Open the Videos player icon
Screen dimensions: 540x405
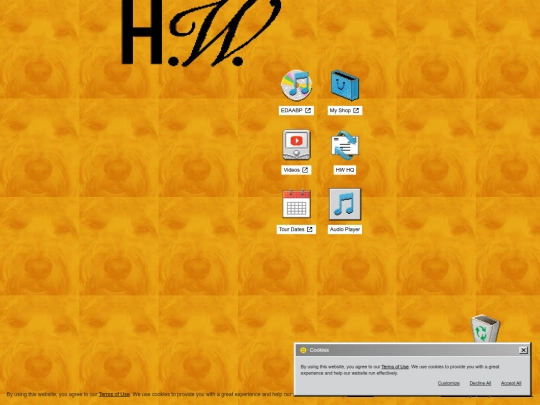click(x=297, y=145)
